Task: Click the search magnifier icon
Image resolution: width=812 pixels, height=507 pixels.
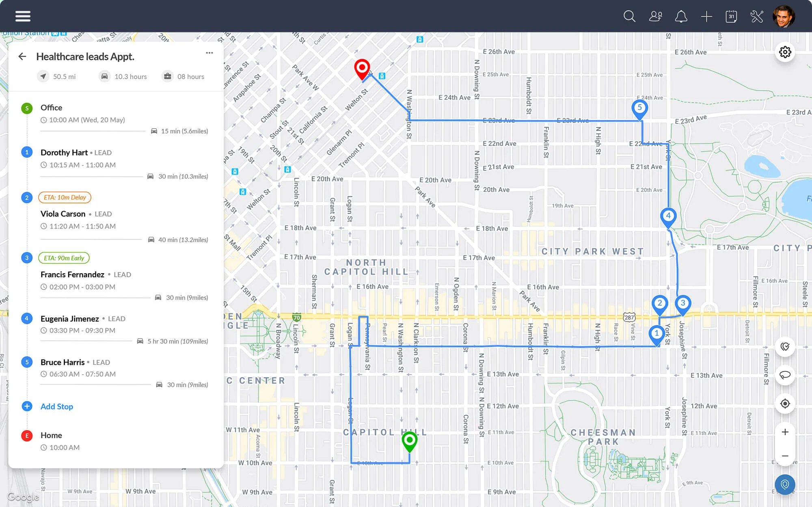Action: pos(629,16)
